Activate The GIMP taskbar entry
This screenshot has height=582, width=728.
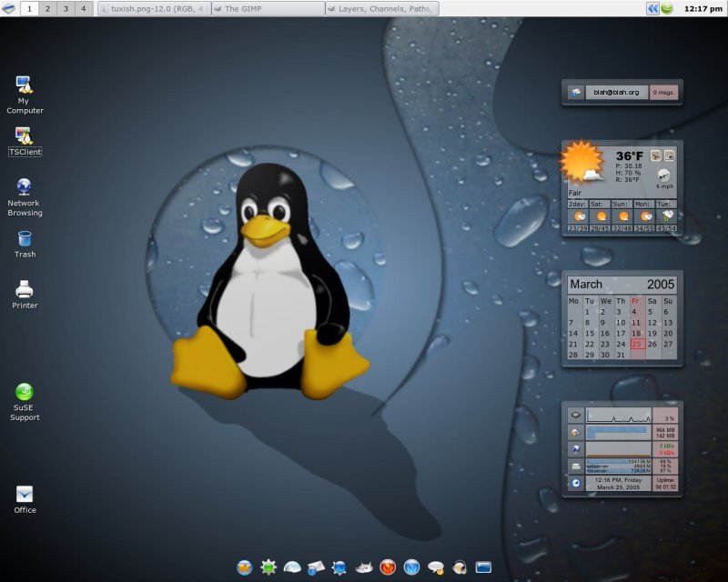coord(268,8)
